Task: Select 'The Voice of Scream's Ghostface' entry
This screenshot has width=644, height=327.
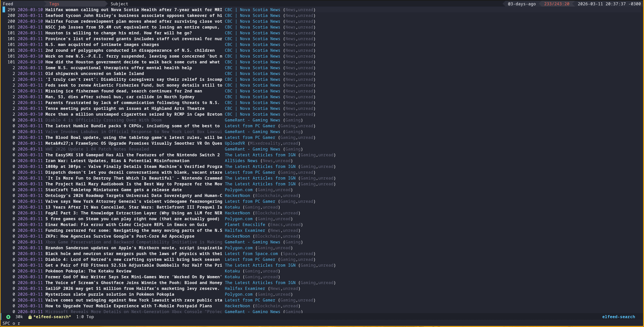Action: 134,283
